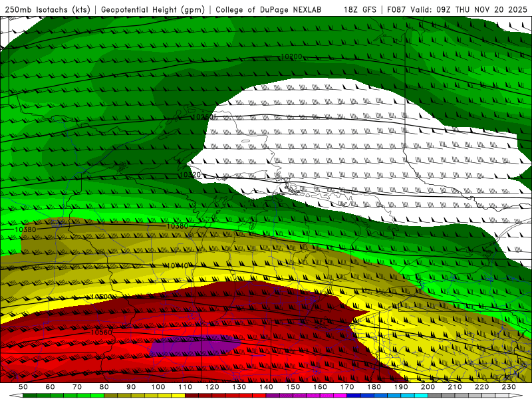Click the "250mb Isotachs (kts)" title text

(x=48, y=9)
